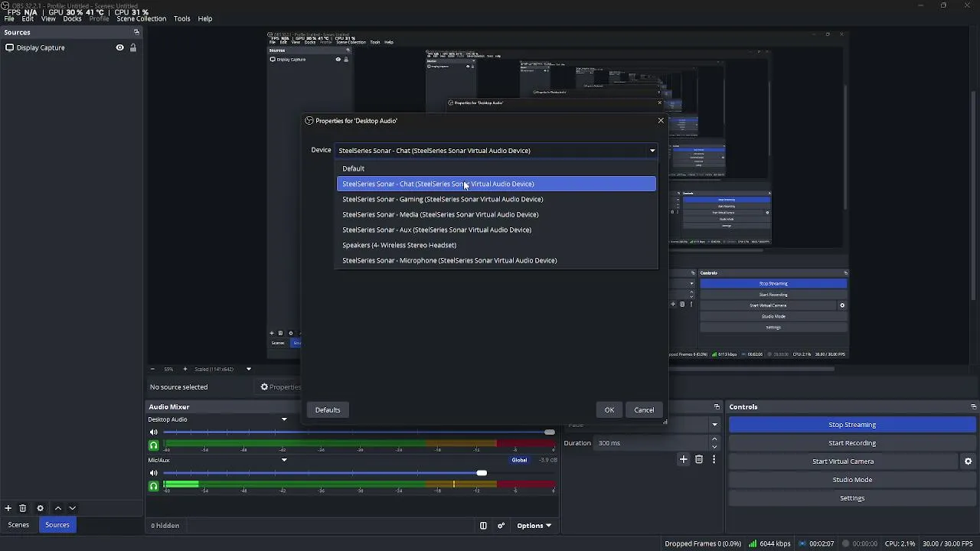Remove the selected source with the trash icon
980x551 pixels.
23,508
